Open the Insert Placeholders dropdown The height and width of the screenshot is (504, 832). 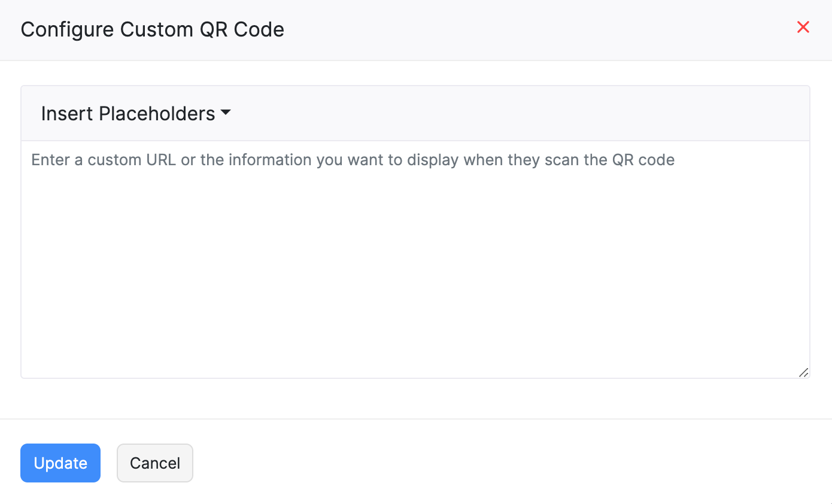coord(135,114)
